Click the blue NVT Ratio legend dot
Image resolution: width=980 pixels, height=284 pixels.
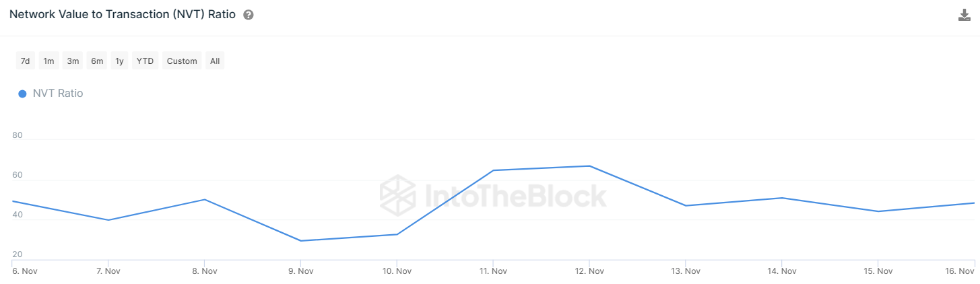[x=22, y=94]
